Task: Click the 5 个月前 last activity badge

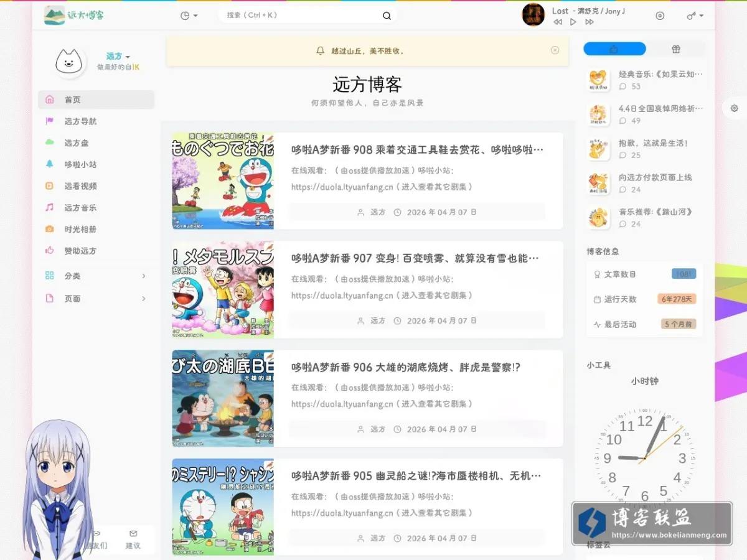Action: pyautogui.click(x=679, y=324)
